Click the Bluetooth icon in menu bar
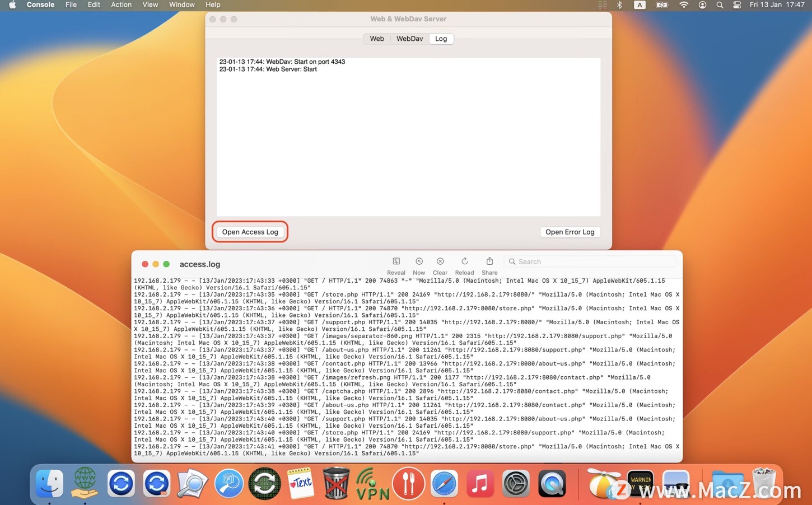This screenshot has height=505, width=812. coord(619,4)
